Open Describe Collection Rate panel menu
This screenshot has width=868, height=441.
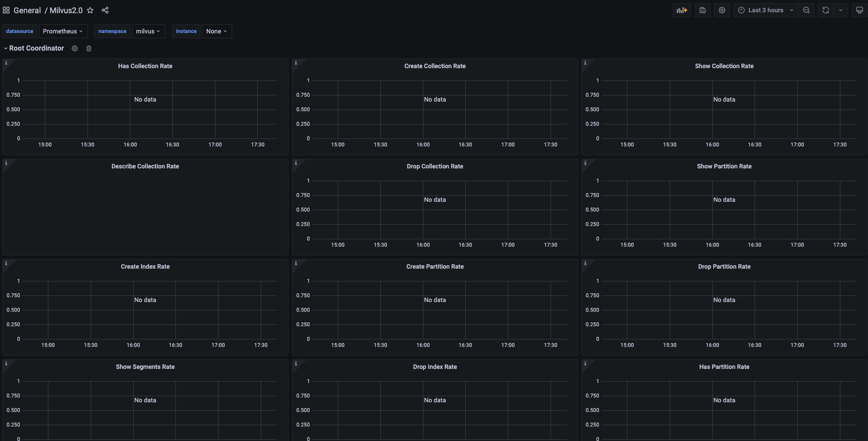click(x=145, y=166)
